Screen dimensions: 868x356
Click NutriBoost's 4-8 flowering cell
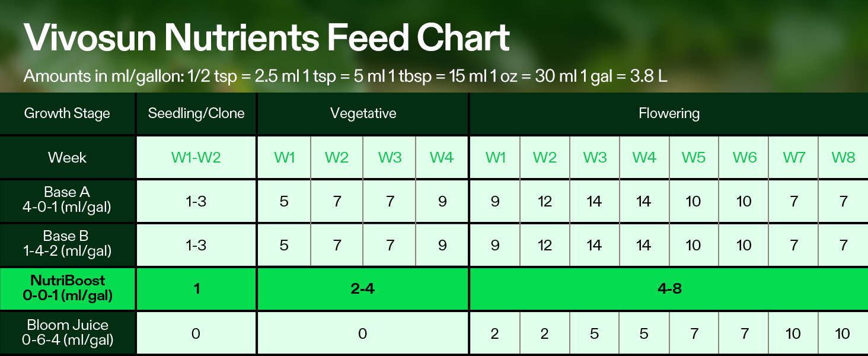(669, 289)
